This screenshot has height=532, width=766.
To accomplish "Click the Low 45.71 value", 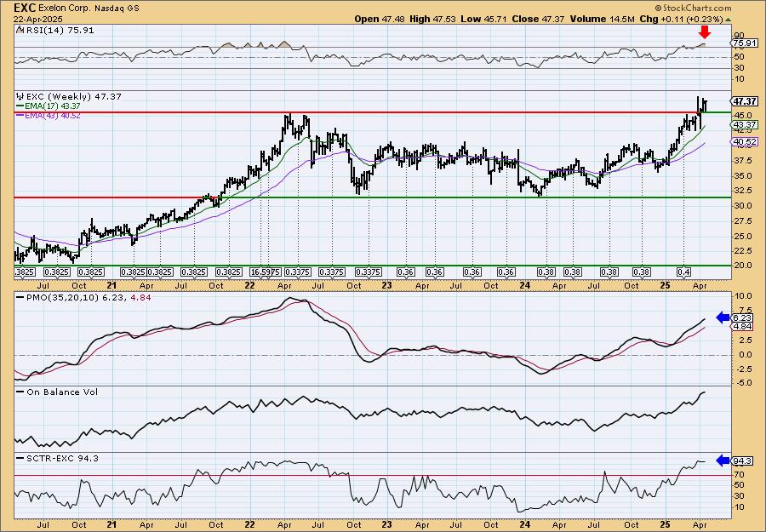I will (x=483, y=19).
